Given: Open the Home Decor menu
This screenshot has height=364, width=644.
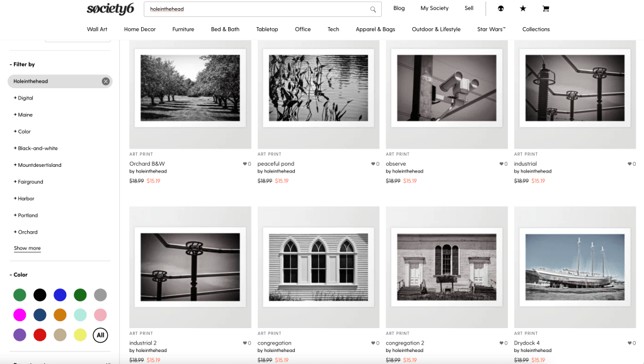Looking at the screenshot, I should (x=140, y=29).
